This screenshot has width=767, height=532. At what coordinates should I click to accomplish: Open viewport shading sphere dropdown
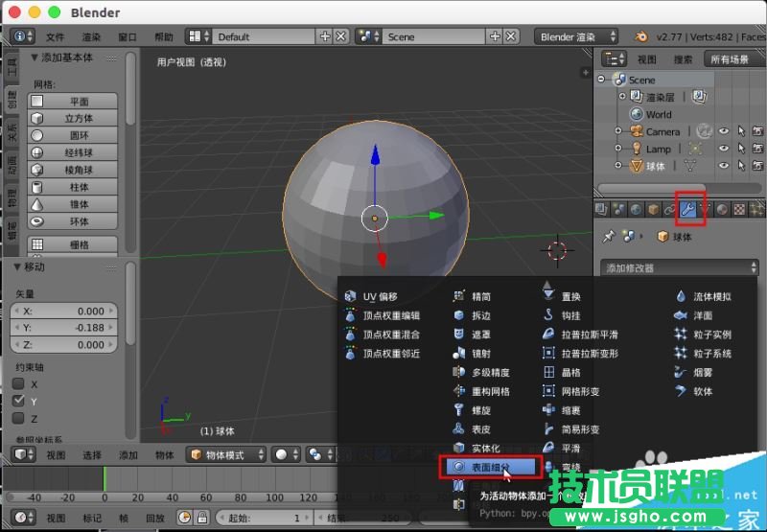click(x=286, y=454)
